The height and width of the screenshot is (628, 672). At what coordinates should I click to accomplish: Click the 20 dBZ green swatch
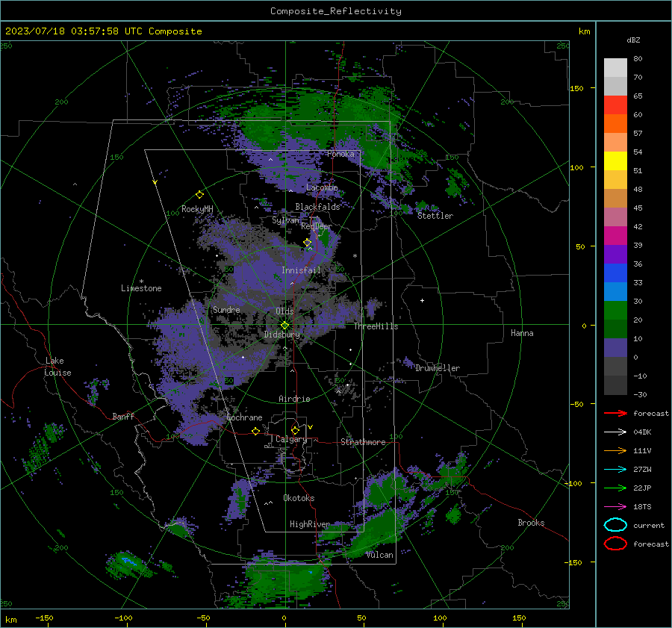coord(615,311)
